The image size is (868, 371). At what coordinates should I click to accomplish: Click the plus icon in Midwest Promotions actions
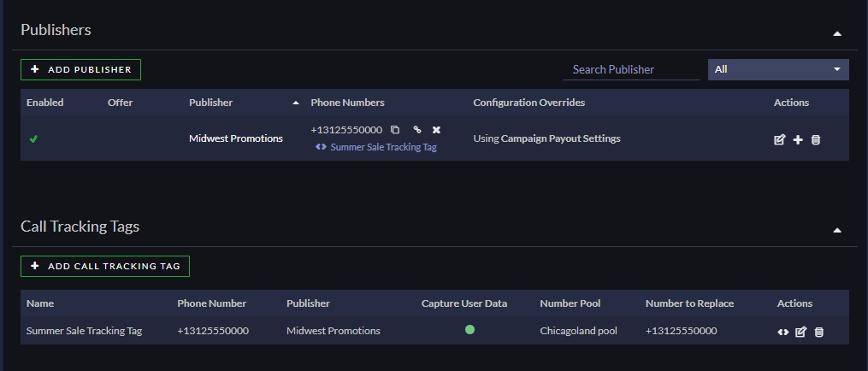[x=798, y=139]
